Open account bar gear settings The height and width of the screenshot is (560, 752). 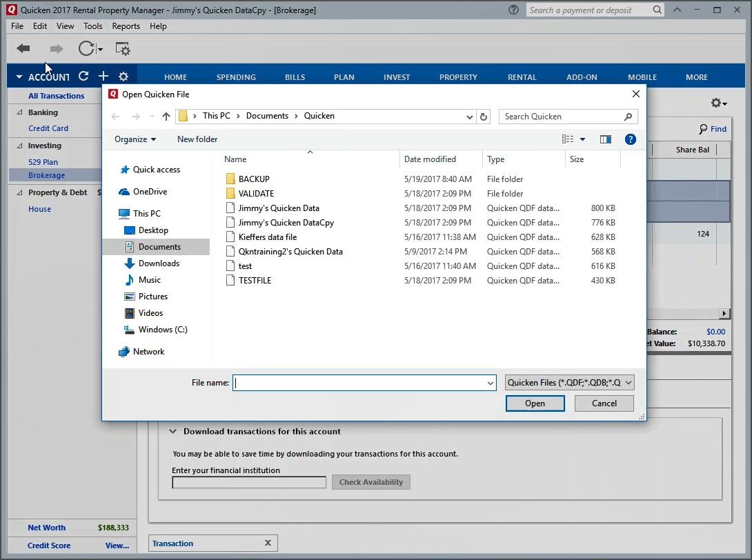tap(123, 77)
